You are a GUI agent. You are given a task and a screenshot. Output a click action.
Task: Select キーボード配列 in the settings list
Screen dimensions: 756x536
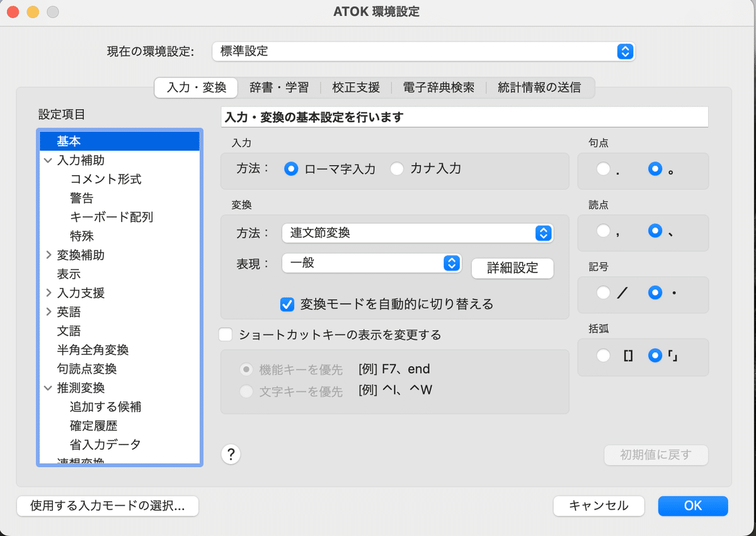(120, 218)
